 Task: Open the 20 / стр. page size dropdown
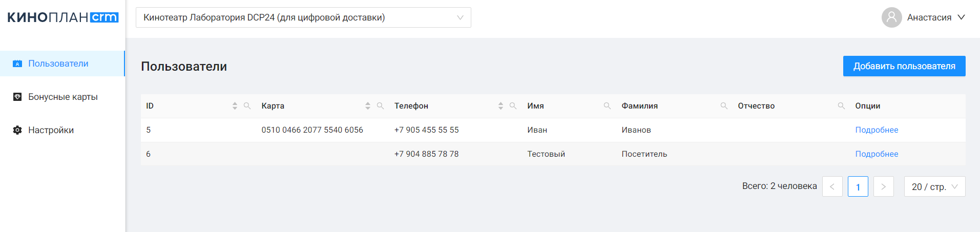click(x=934, y=186)
